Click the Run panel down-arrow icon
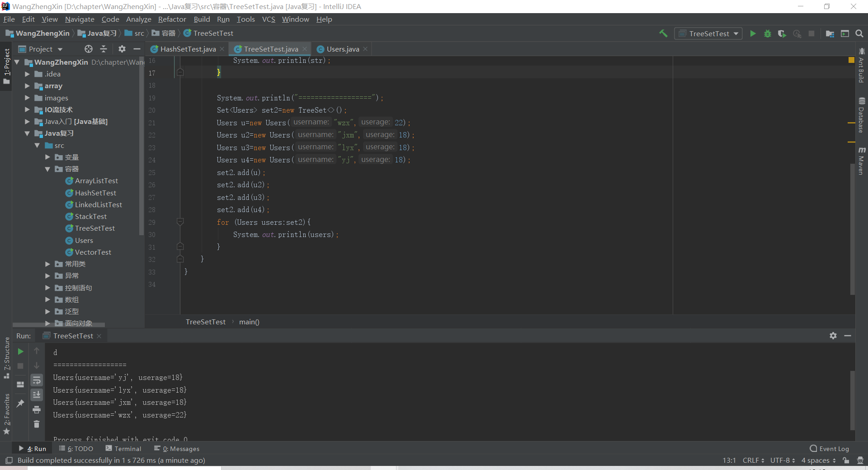The height and width of the screenshot is (470, 868). pos(37,366)
